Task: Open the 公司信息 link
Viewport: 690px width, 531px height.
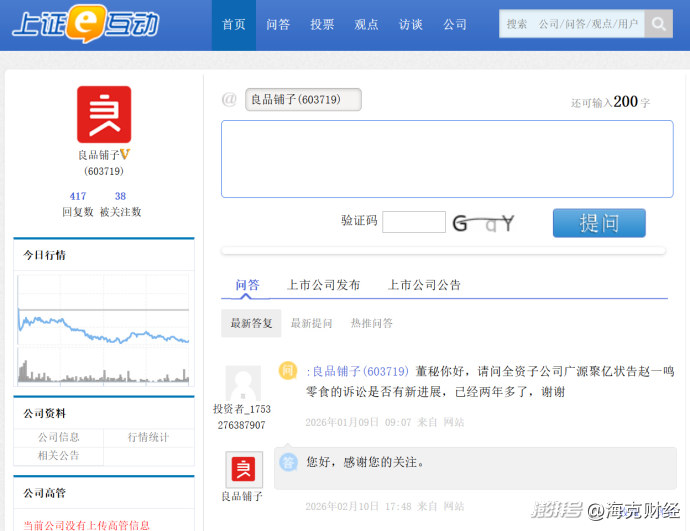Action: click(x=59, y=437)
